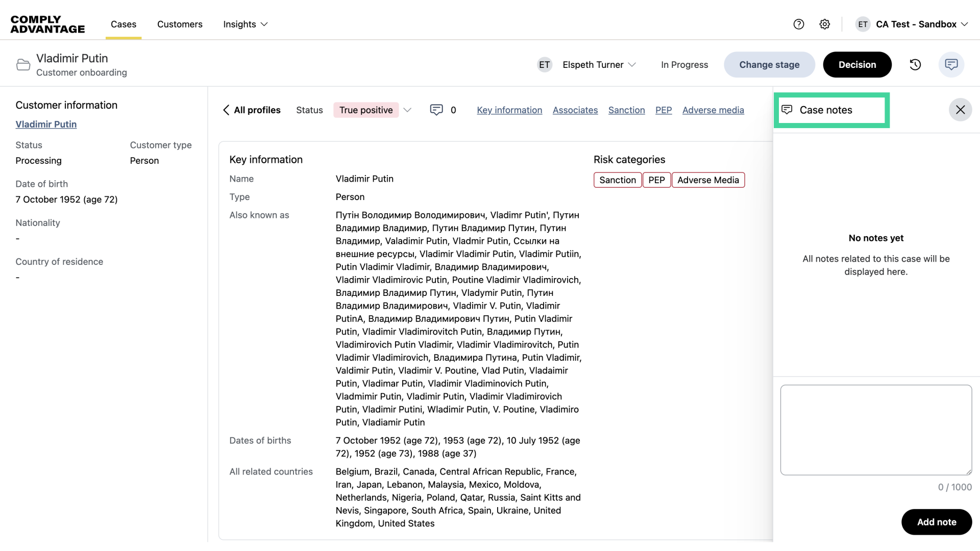
Task: Switch to the Customers tab
Action: [180, 24]
